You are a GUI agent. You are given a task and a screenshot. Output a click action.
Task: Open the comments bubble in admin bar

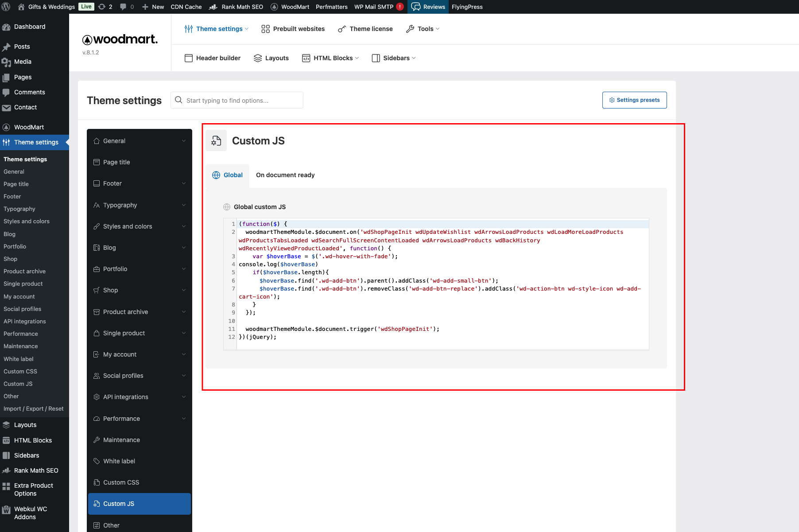pos(127,7)
